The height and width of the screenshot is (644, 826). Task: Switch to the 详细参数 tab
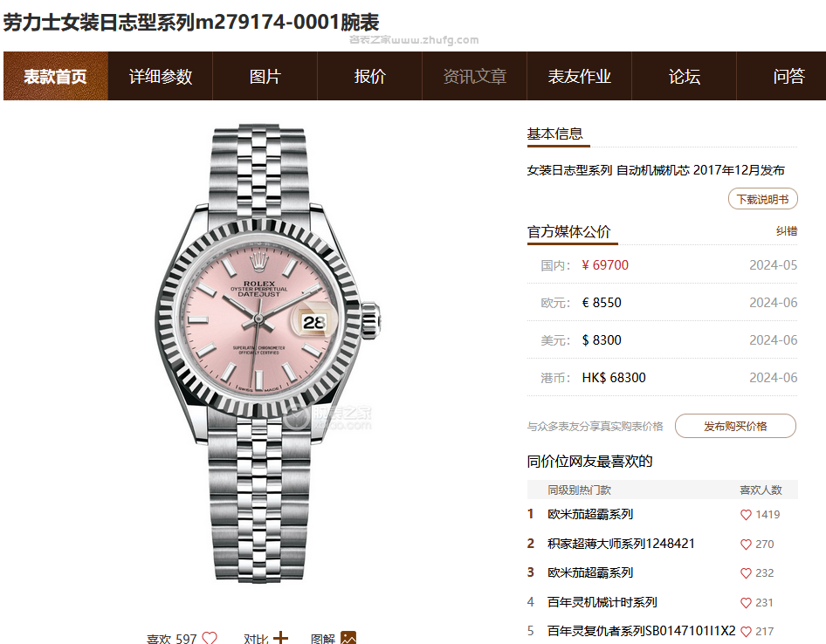pos(160,76)
